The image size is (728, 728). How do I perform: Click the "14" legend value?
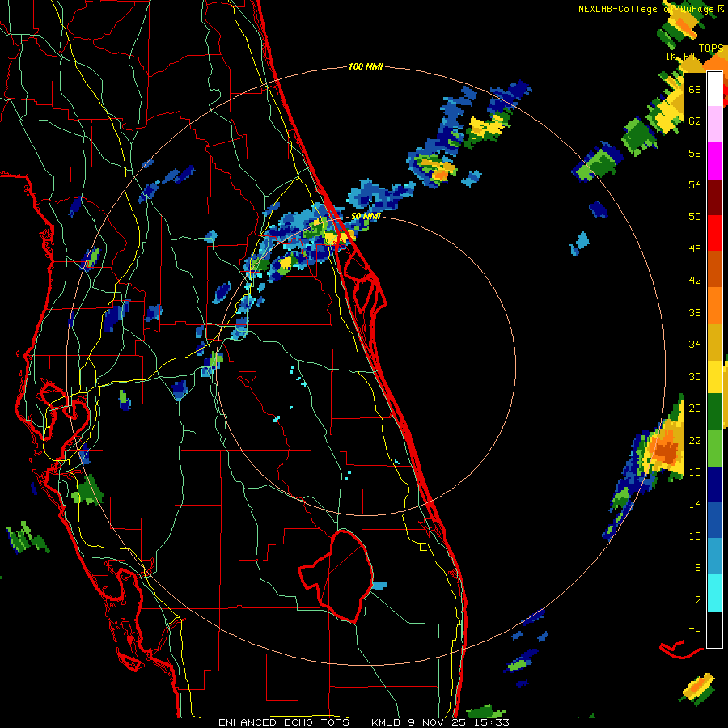[x=695, y=504]
